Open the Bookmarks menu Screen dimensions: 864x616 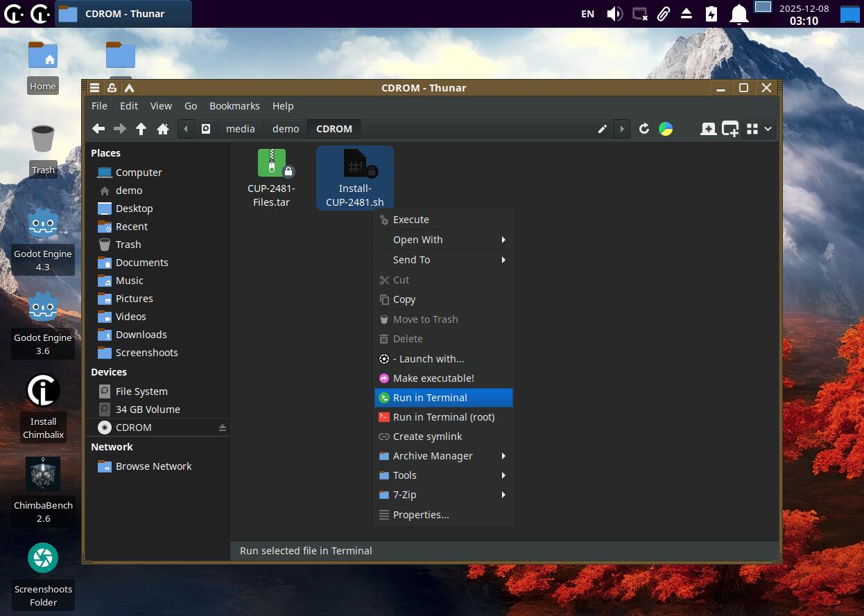point(234,106)
